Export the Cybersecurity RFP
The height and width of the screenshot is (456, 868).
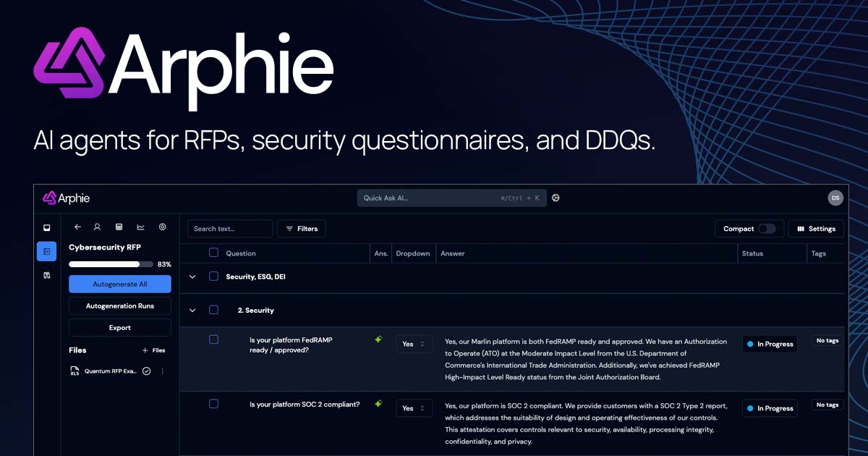119,327
